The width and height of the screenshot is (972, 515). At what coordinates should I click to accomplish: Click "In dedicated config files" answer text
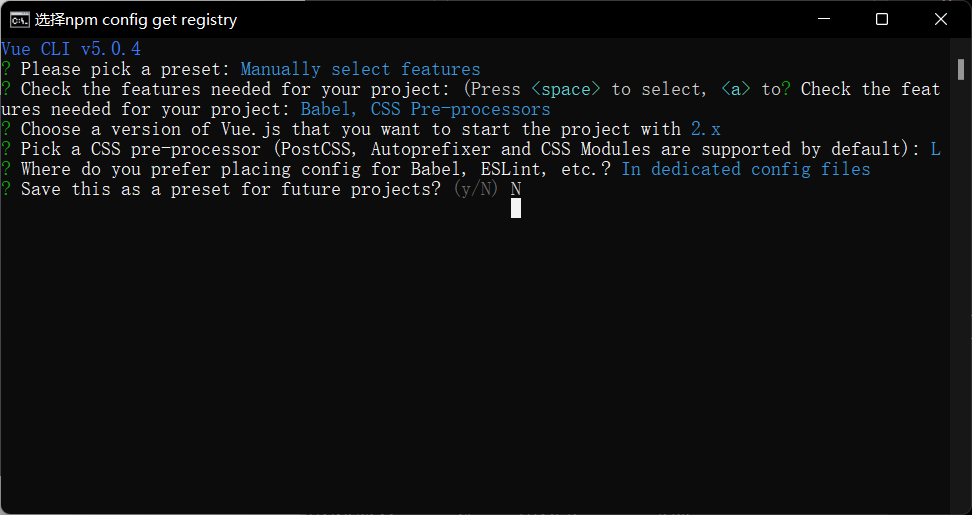pyautogui.click(x=745, y=169)
